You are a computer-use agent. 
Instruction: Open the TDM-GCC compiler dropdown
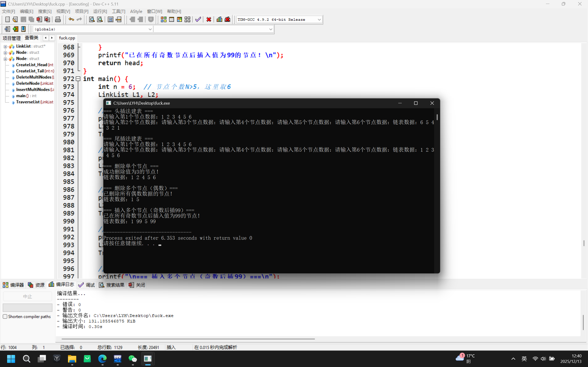coord(319,19)
